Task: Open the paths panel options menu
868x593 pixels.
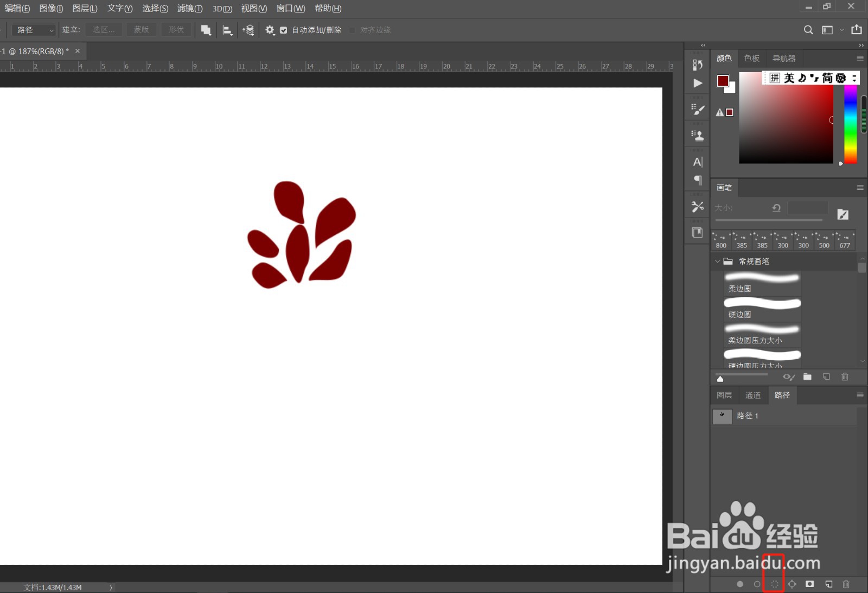Action: click(x=860, y=395)
